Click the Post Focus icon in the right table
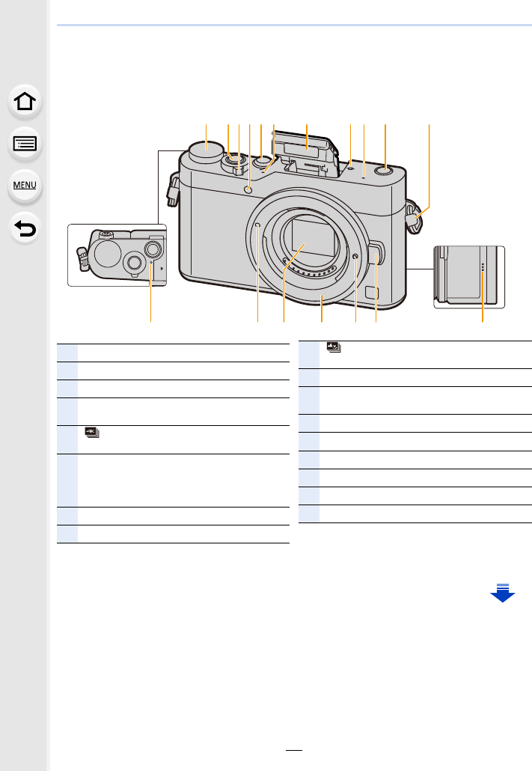This screenshot has width=532, height=771. click(x=334, y=347)
